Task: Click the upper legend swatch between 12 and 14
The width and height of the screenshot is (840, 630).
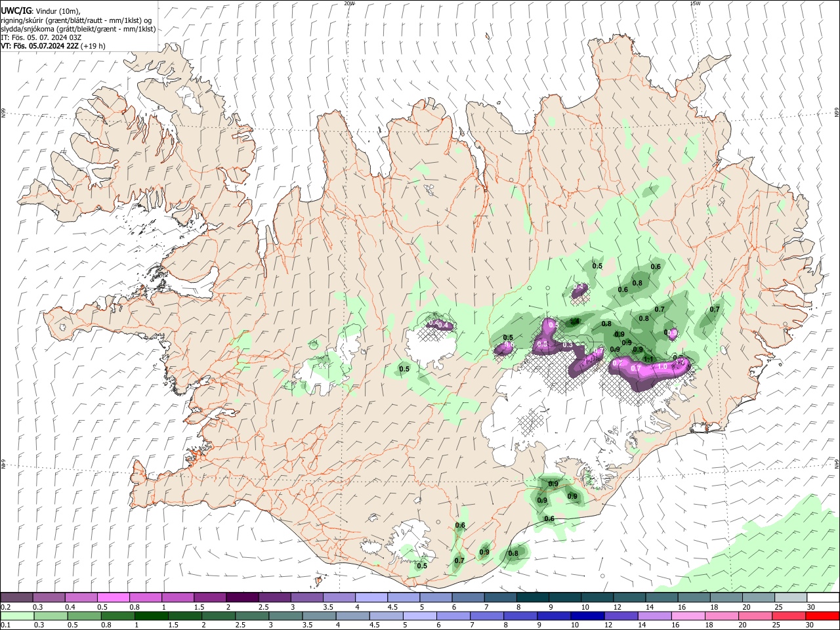Action: [629, 598]
